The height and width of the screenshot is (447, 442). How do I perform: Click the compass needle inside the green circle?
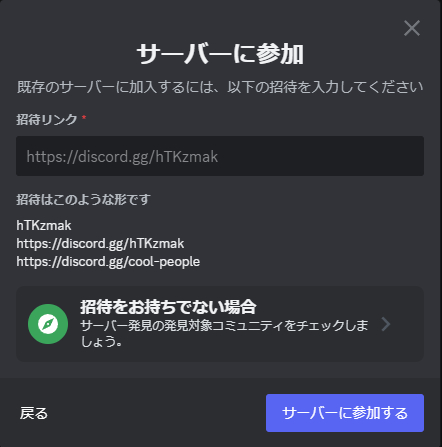tap(48, 324)
